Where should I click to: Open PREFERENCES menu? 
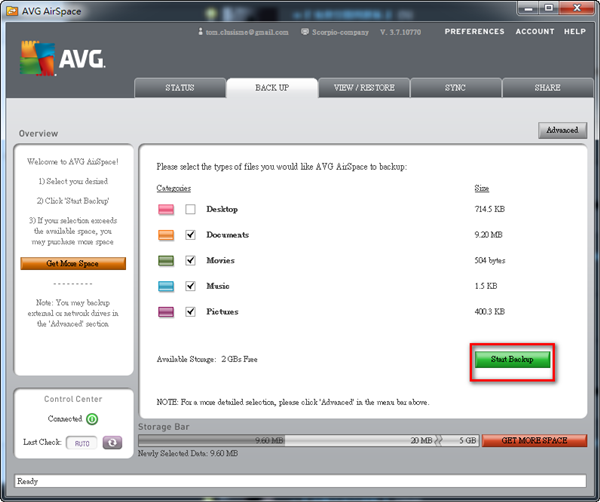pyautogui.click(x=474, y=31)
